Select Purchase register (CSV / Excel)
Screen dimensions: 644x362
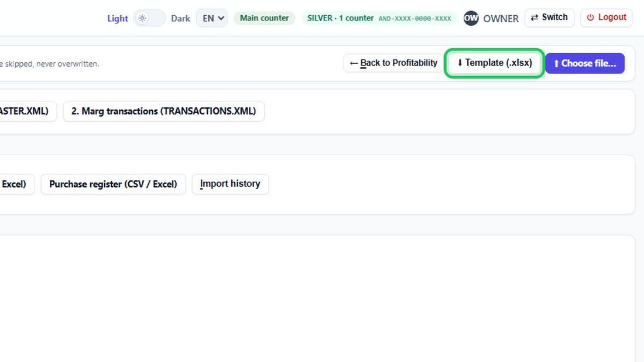coord(113,184)
